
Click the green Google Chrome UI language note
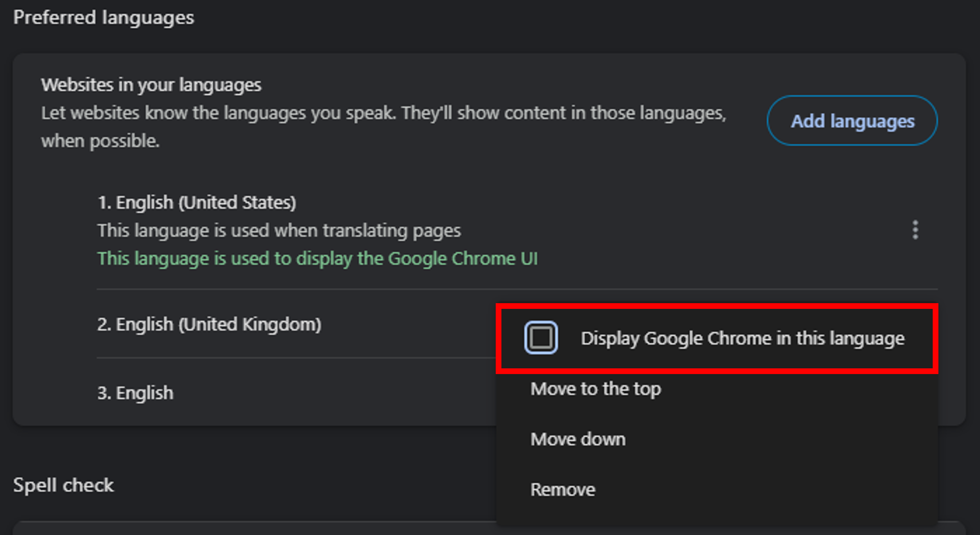[x=318, y=259]
